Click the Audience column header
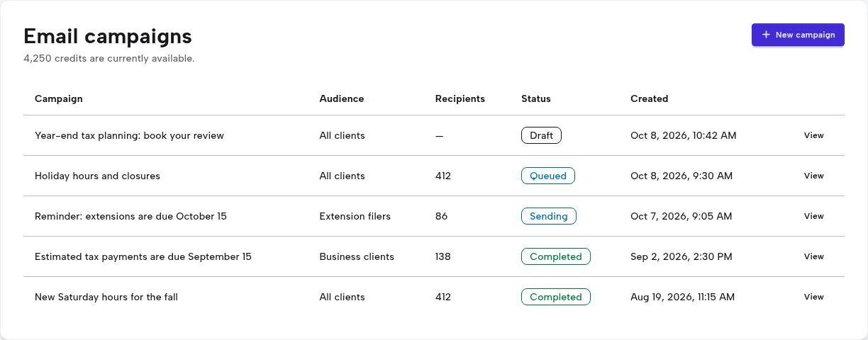Screen dimensions: 868x340 [x=342, y=98]
